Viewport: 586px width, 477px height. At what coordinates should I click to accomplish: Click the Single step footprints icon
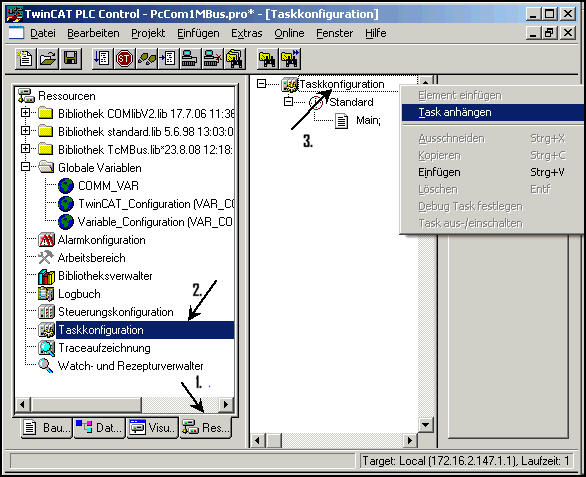pyautogui.click(x=146, y=59)
